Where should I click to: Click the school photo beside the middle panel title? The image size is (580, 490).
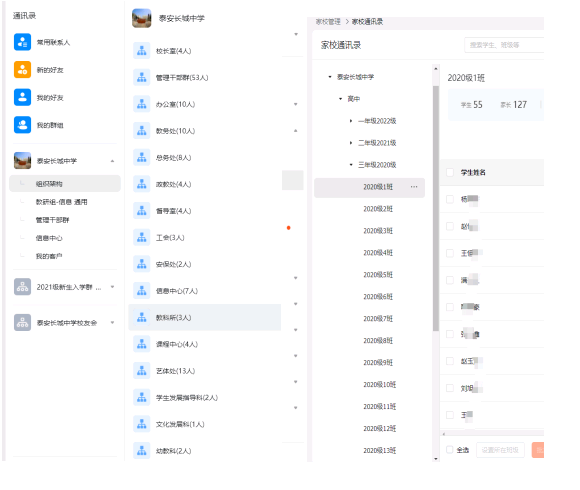coord(142,18)
